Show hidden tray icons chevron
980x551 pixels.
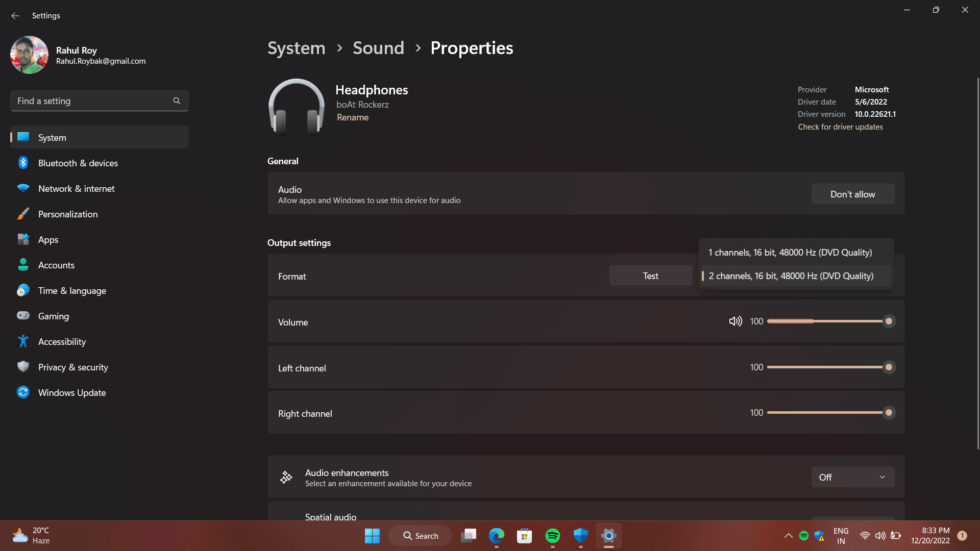tap(788, 536)
